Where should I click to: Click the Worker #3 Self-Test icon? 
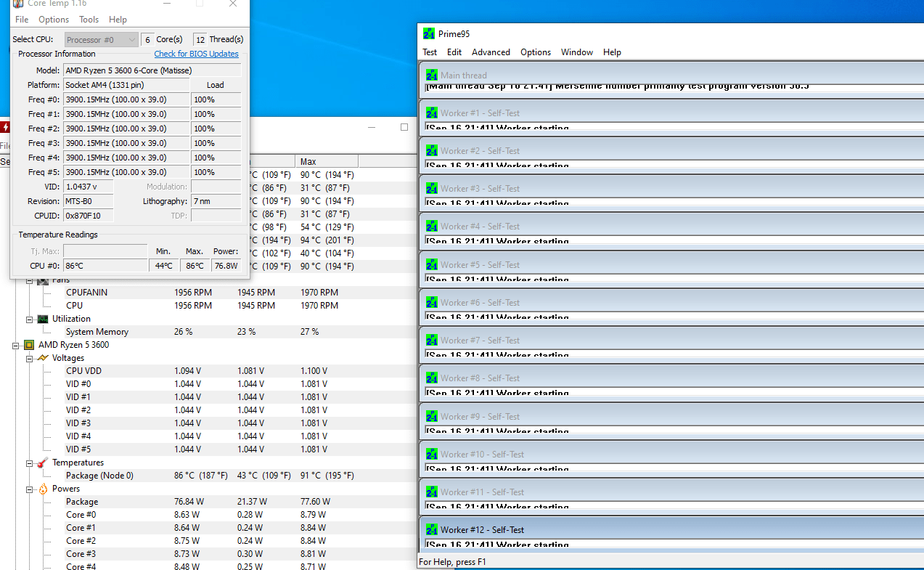[432, 188]
